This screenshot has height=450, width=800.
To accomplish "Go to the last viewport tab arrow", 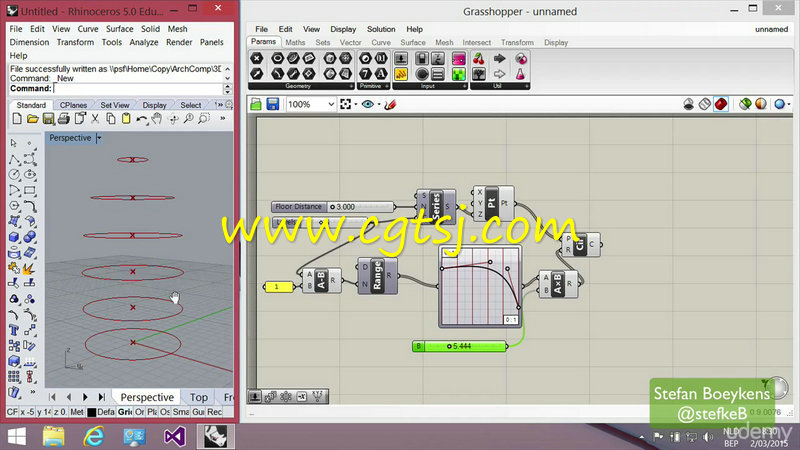I will click(102, 396).
